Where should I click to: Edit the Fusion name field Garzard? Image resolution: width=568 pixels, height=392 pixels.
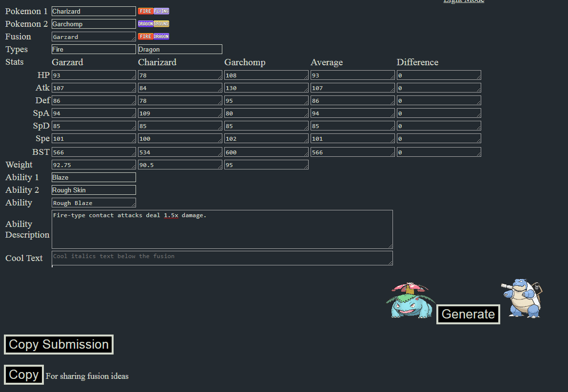[x=94, y=37]
